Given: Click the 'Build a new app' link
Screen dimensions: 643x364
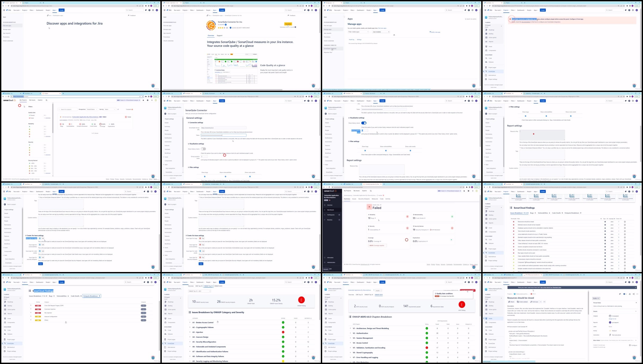Looking at the screenshot, I should [x=435, y=32].
